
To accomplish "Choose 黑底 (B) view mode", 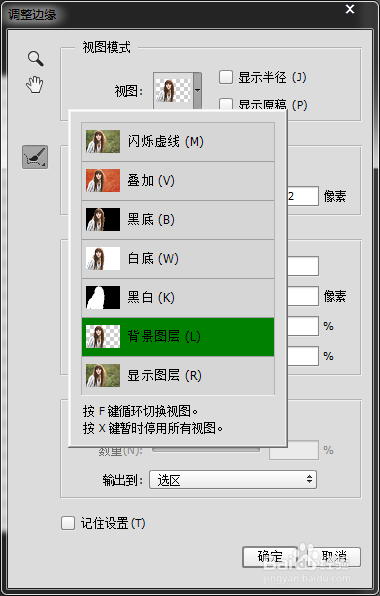I will pyautogui.click(x=178, y=220).
